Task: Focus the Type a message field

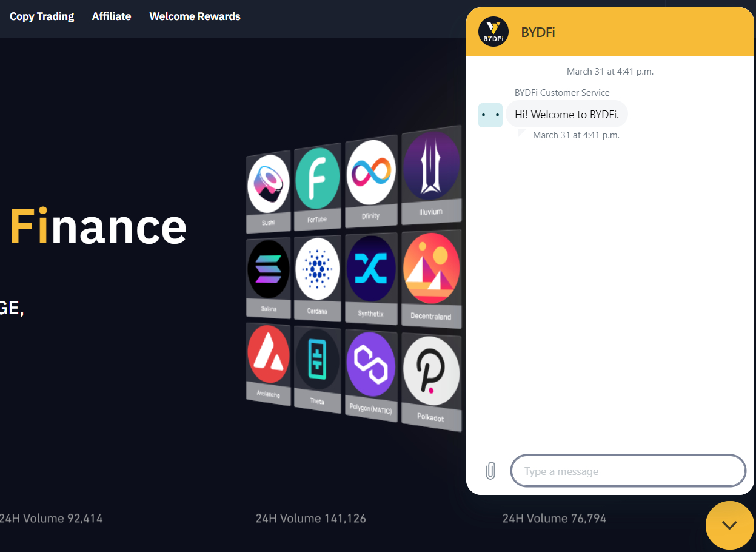Action: [628, 471]
